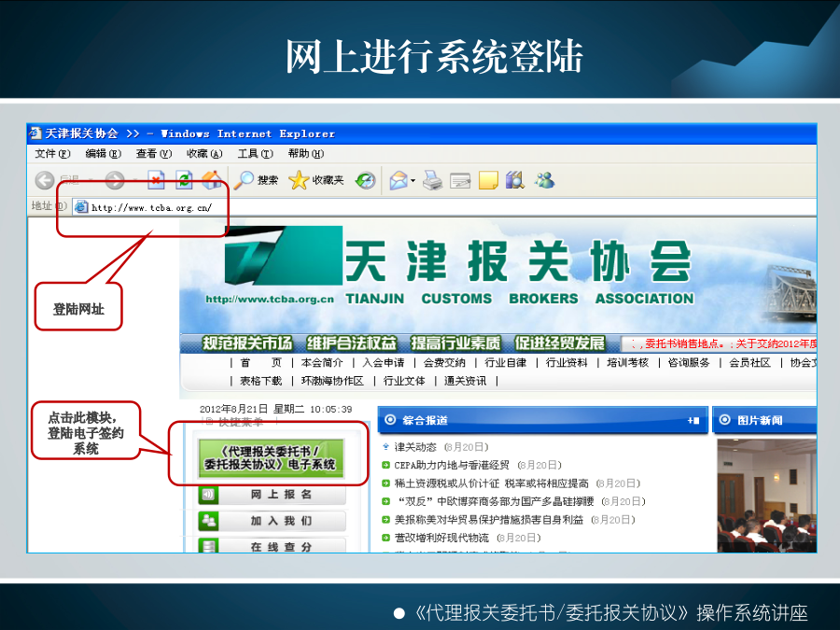Open the CEPA助力内地与香港经贸 news item
The height and width of the screenshot is (630, 840).
pyautogui.click(x=452, y=465)
